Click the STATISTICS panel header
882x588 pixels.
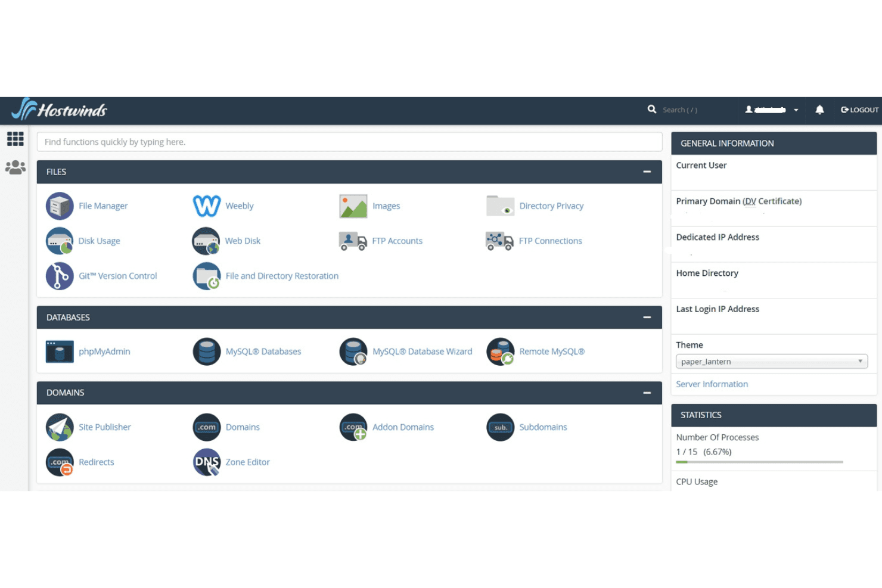[x=774, y=415]
